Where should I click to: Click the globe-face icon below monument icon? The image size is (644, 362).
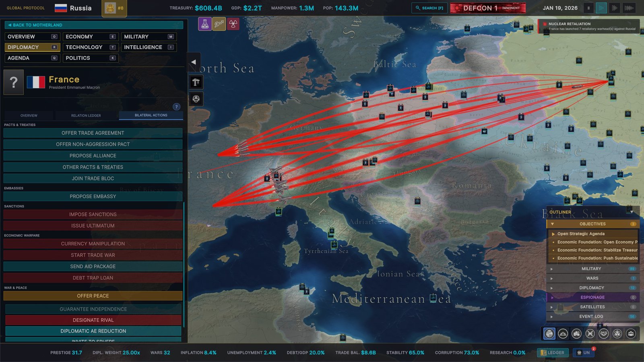pyautogui.click(x=196, y=99)
